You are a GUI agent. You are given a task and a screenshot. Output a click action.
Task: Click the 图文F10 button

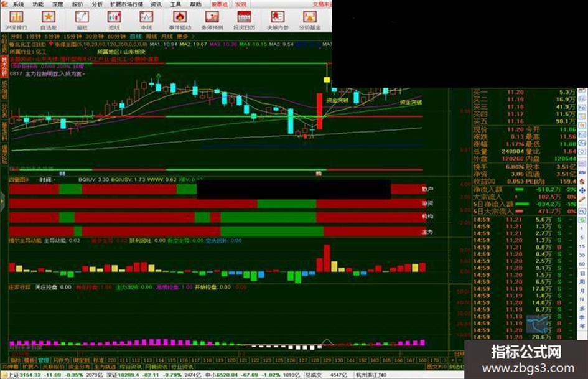437,367
